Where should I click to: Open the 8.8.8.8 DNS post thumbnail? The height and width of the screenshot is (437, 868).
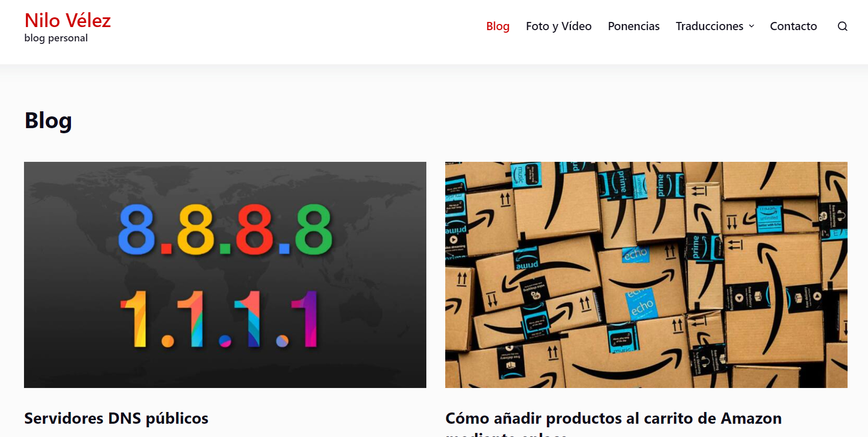click(x=225, y=275)
